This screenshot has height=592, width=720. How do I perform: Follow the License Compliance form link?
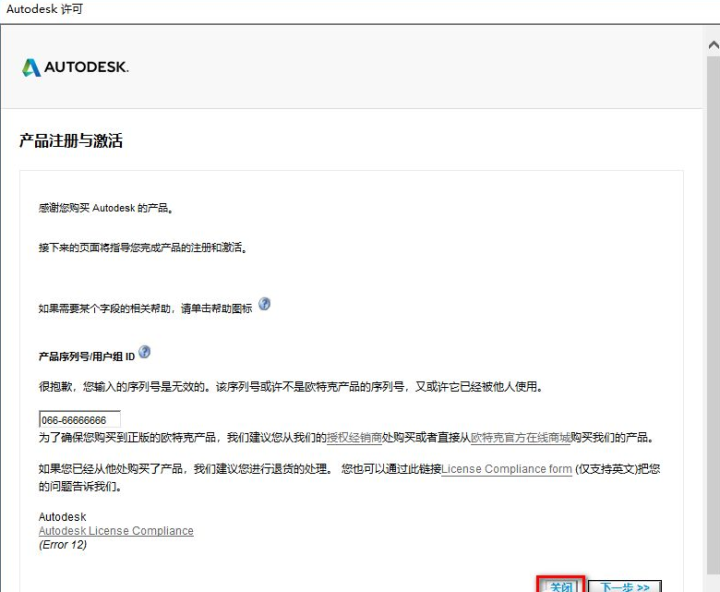[x=506, y=468]
